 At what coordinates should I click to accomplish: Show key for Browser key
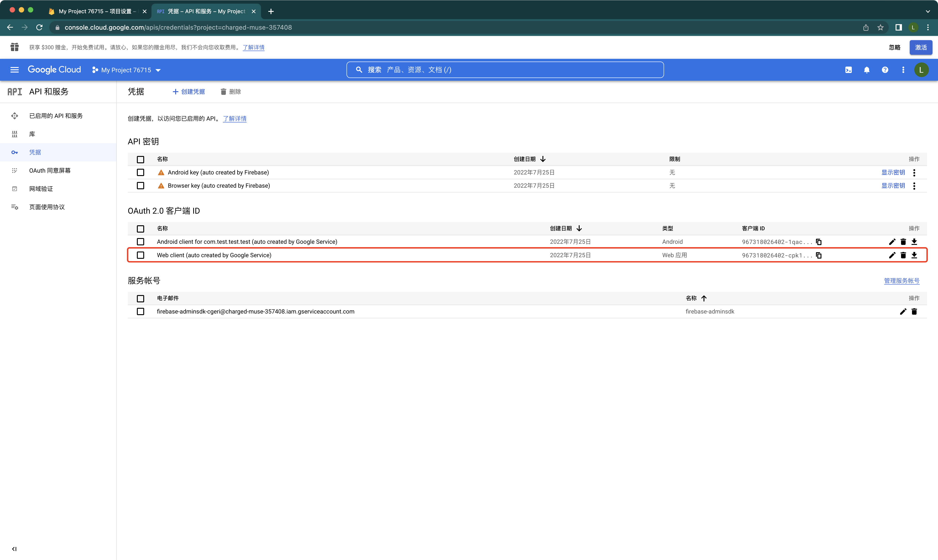click(893, 186)
